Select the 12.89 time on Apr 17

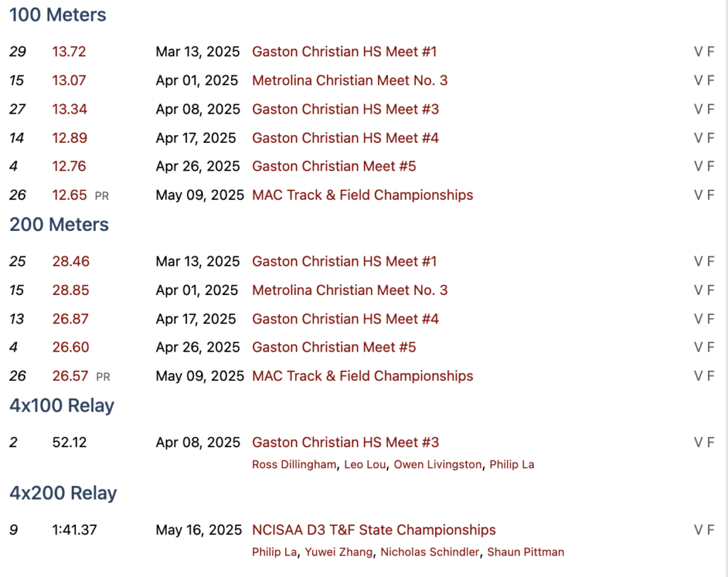point(69,138)
